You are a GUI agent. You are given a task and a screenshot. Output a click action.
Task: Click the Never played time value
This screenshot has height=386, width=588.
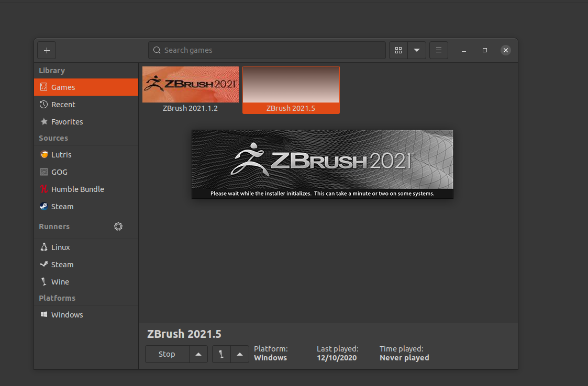(x=404, y=358)
